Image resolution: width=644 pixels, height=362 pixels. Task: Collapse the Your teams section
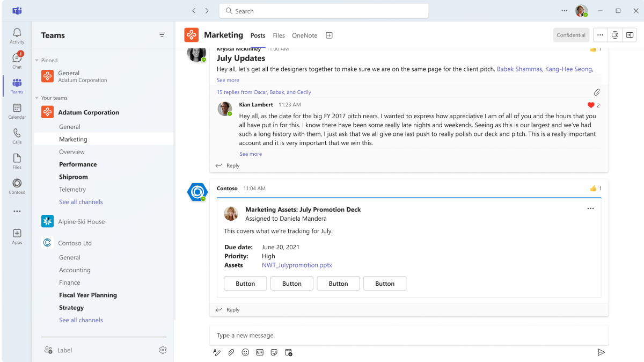tap(36, 98)
